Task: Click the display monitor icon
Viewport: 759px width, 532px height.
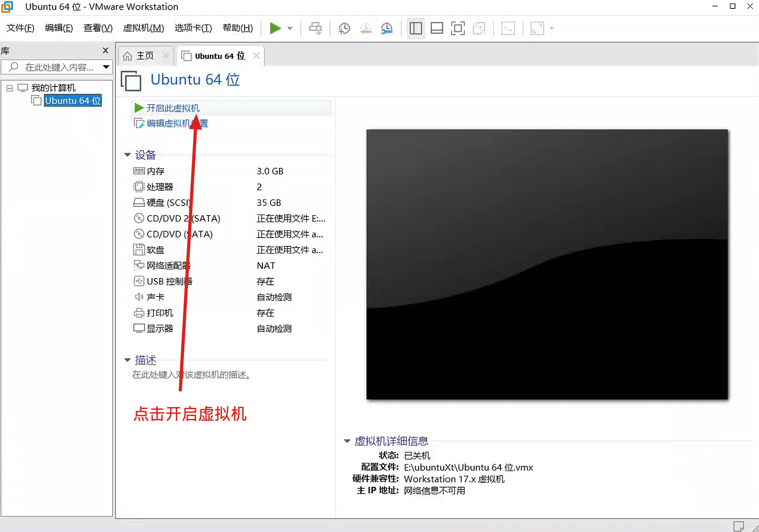Action: pos(139,328)
